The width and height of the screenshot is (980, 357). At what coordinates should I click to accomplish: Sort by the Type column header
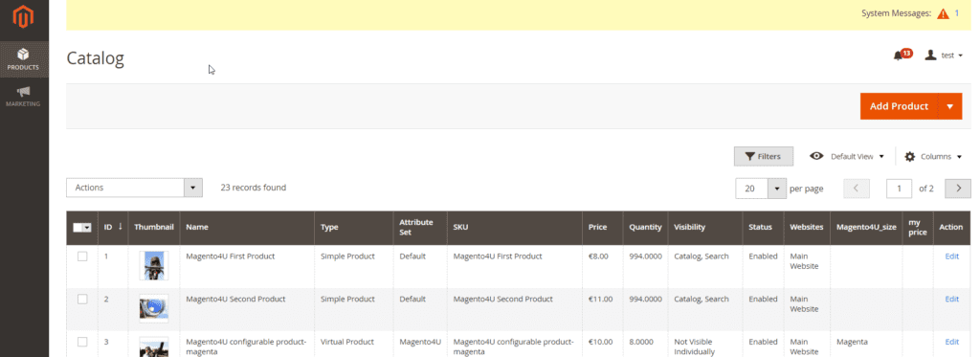coord(354,228)
